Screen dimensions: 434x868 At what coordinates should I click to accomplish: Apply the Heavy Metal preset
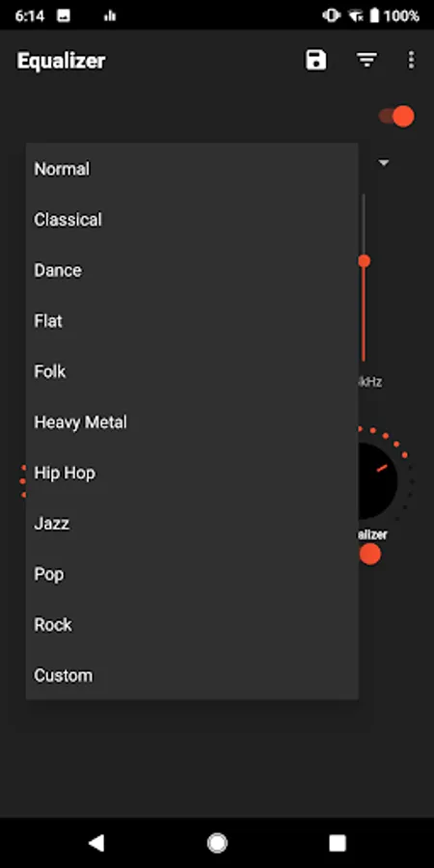(192, 422)
